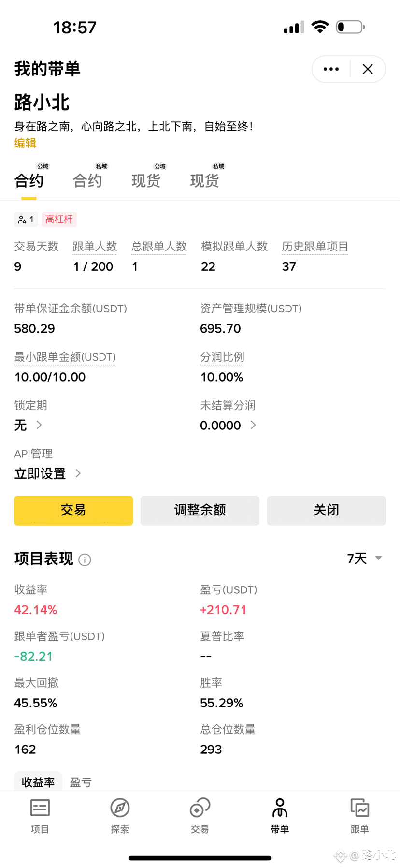This screenshot has width=400, height=868.
Task: Expand 未结算分润 0.0000 chevron
Action: click(x=253, y=425)
